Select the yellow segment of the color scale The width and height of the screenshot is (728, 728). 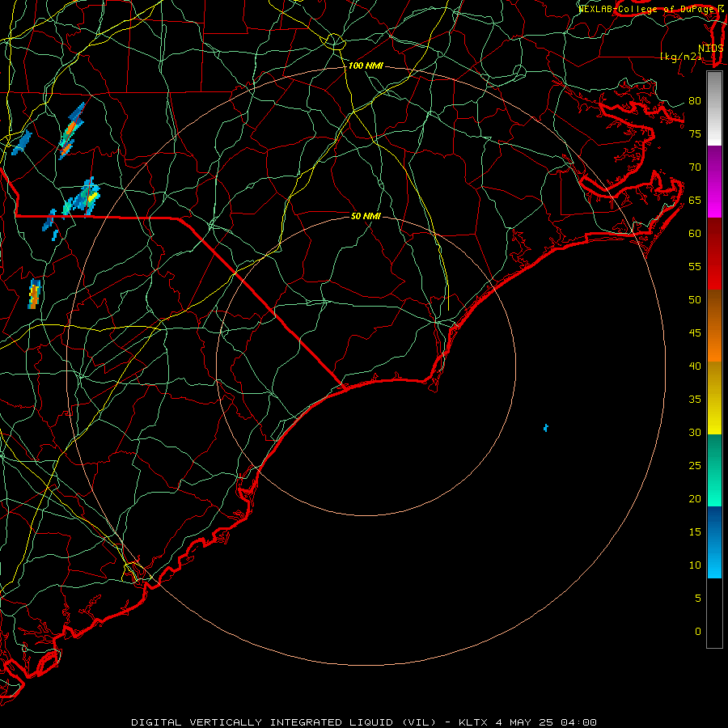click(714, 398)
